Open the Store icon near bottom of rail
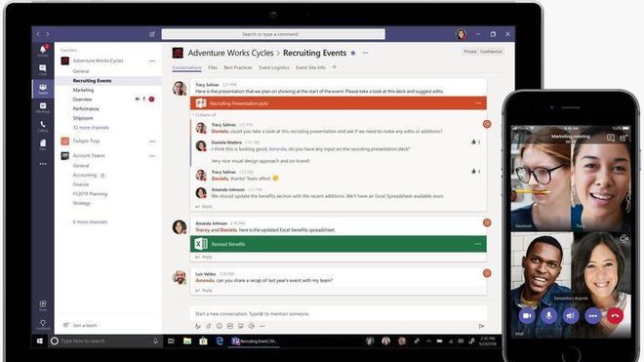644x362 pixels. tap(43, 305)
